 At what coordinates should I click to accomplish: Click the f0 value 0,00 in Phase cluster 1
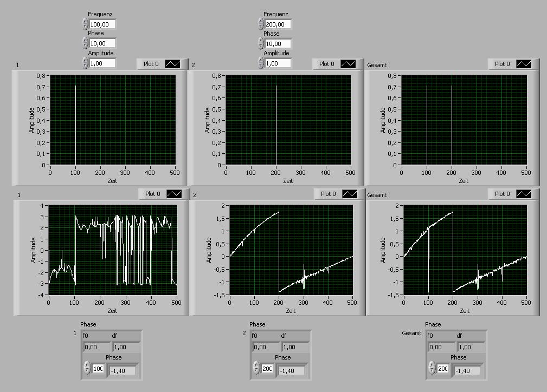[96, 347]
